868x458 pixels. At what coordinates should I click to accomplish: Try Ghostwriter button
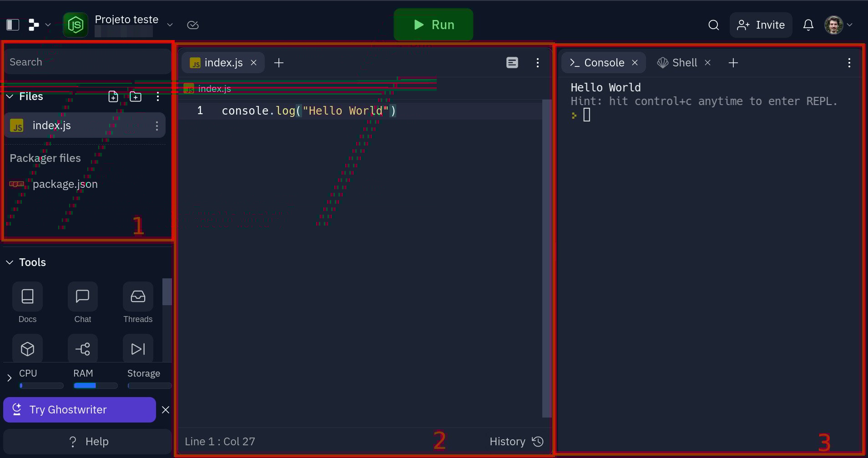point(80,410)
